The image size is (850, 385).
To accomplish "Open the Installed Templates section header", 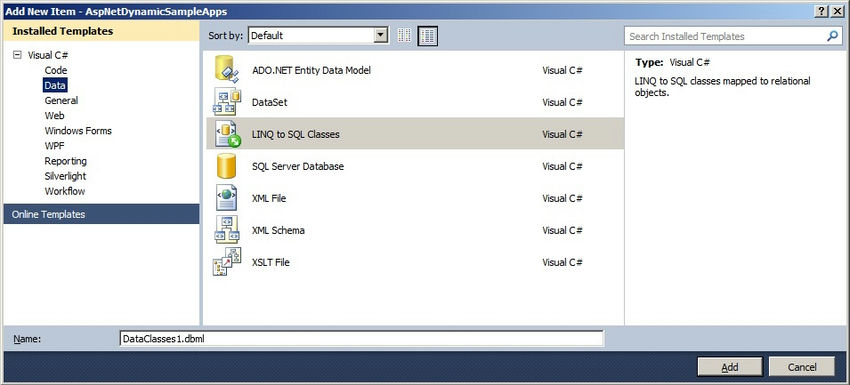I will (101, 31).
